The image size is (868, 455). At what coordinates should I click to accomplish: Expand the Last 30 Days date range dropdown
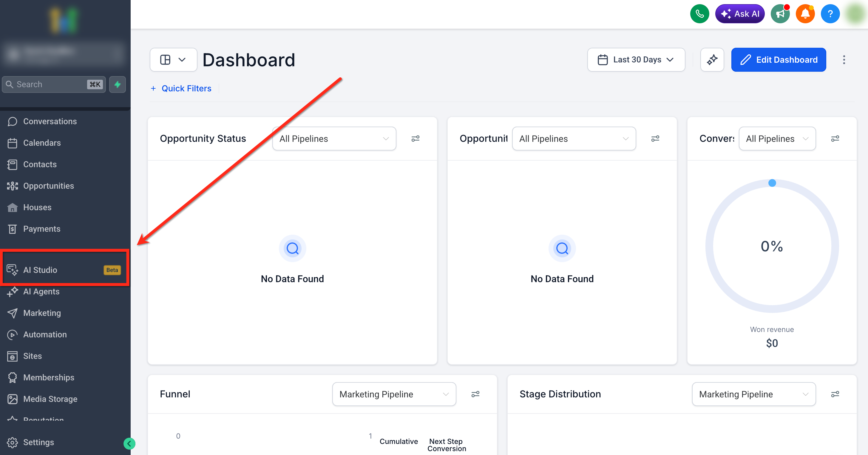pos(636,60)
